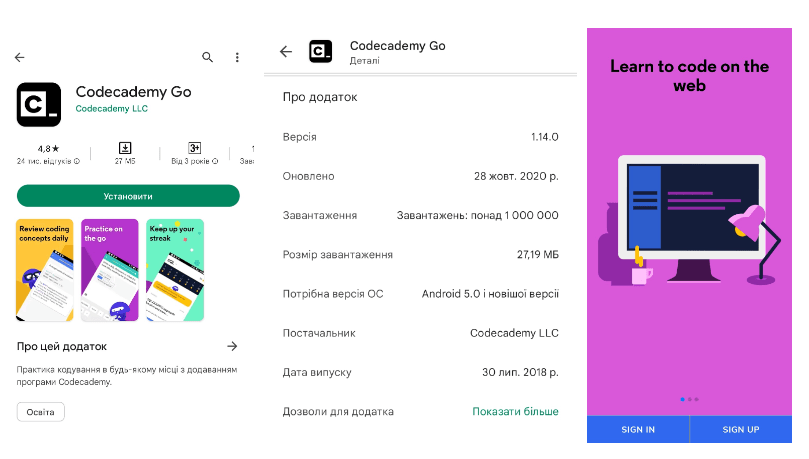The height and width of the screenshot is (459, 809).
Task: Expand 'Про цей додаток' with the arrow
Action: [x=232, y=346]
